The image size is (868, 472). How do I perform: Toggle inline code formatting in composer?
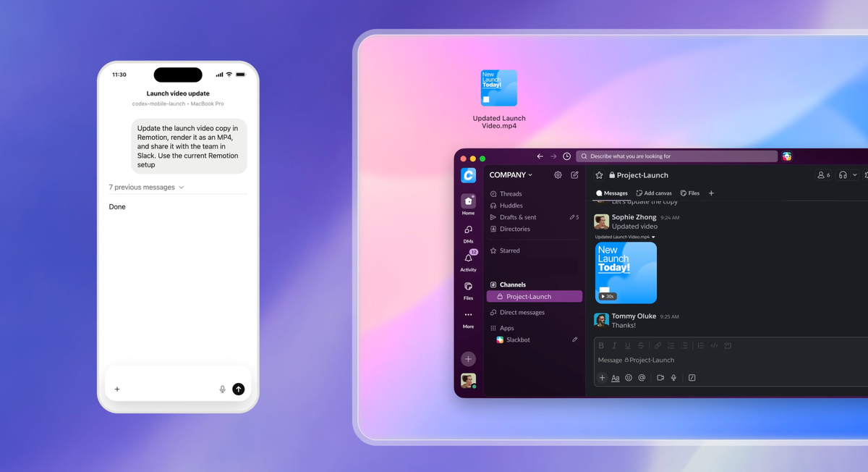tap(714, 346)
